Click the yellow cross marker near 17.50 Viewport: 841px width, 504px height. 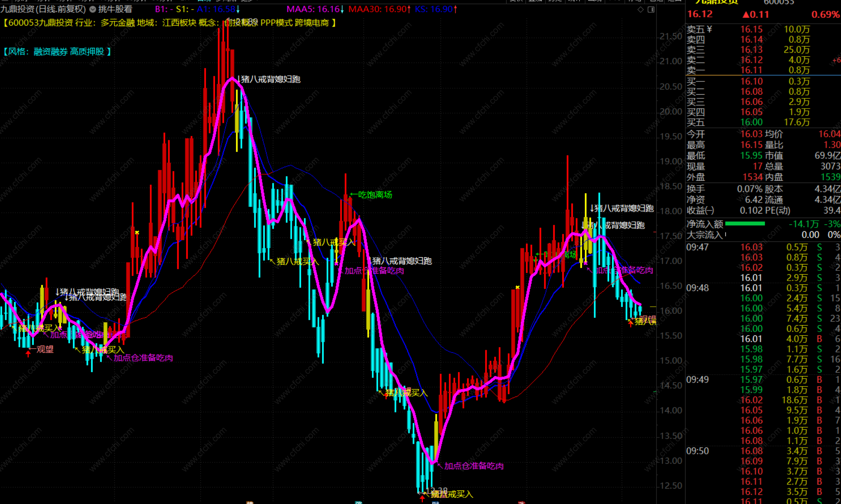tap(137, 233)
